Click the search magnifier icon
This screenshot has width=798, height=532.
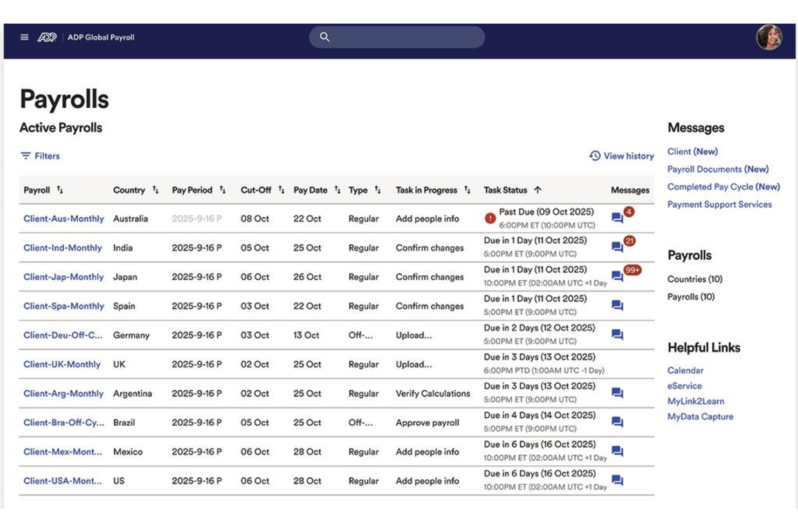[325, 37]
